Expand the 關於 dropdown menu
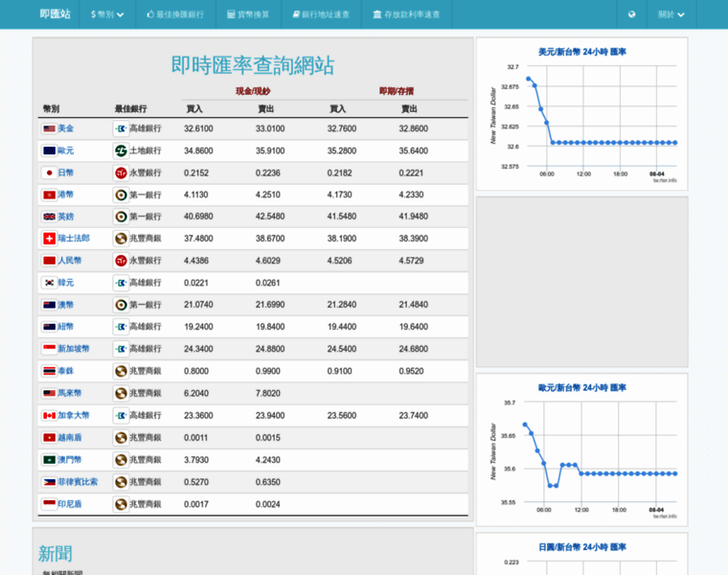This screenshot has height=575, width=728. (x=671, y=14)
